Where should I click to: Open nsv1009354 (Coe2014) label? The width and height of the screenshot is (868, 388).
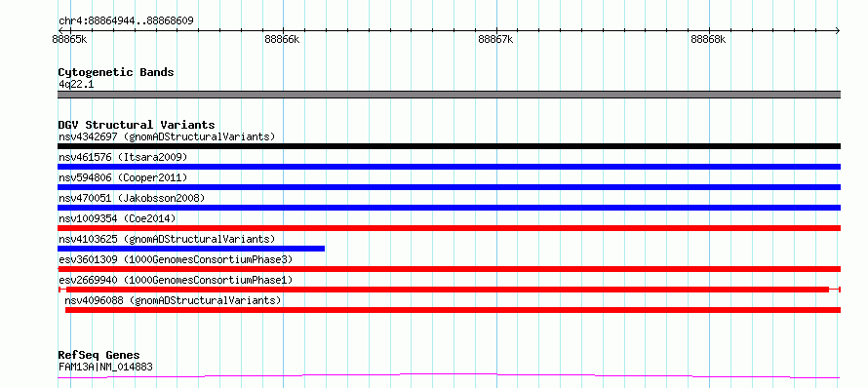117,218
